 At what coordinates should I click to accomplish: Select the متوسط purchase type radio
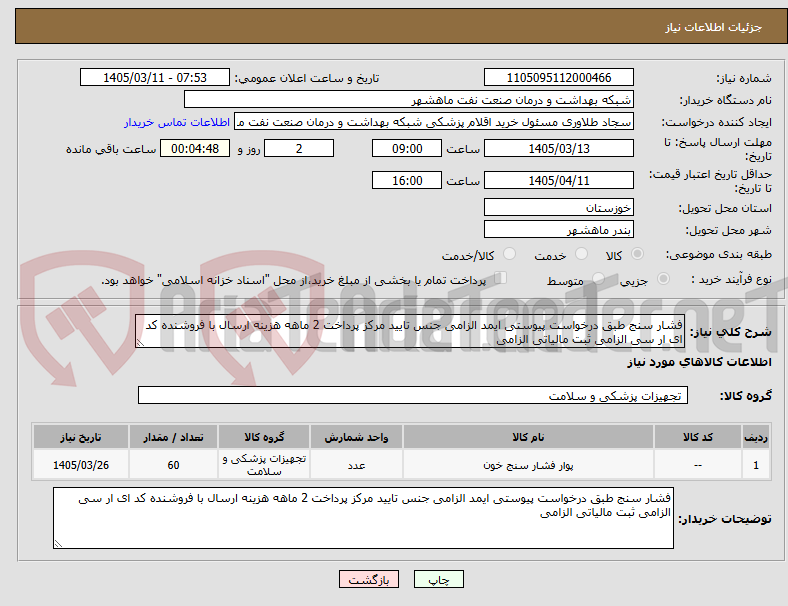[598, 279]
